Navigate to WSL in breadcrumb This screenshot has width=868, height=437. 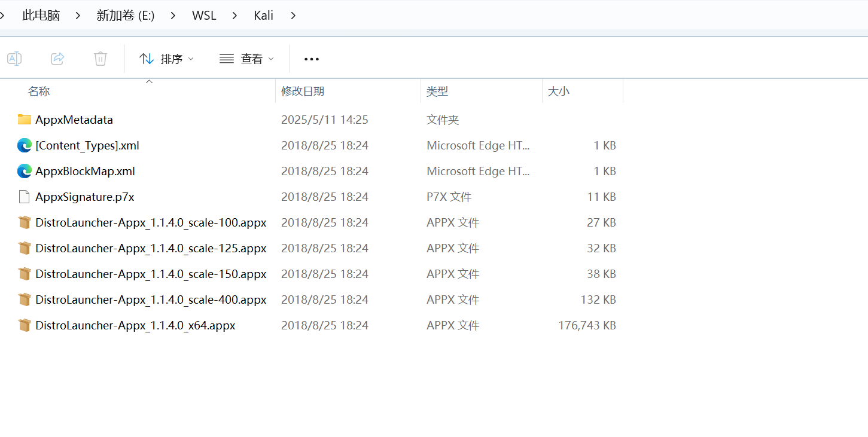204,16
